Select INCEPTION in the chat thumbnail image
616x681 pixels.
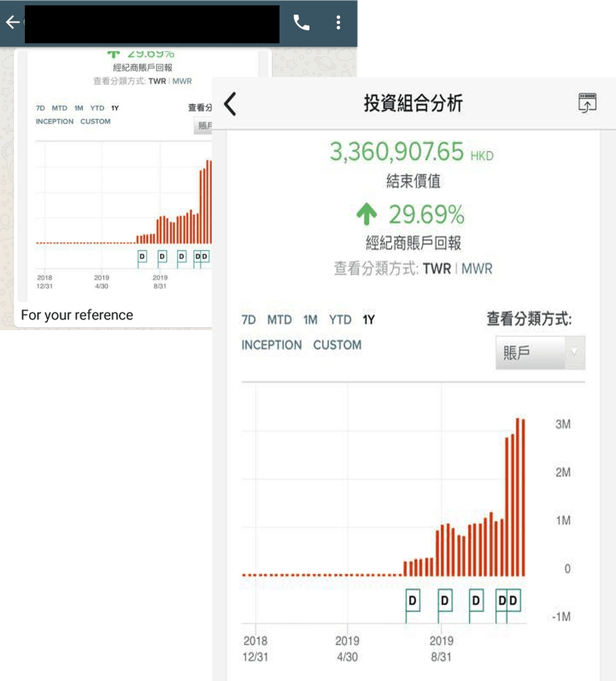pos(55,122)
